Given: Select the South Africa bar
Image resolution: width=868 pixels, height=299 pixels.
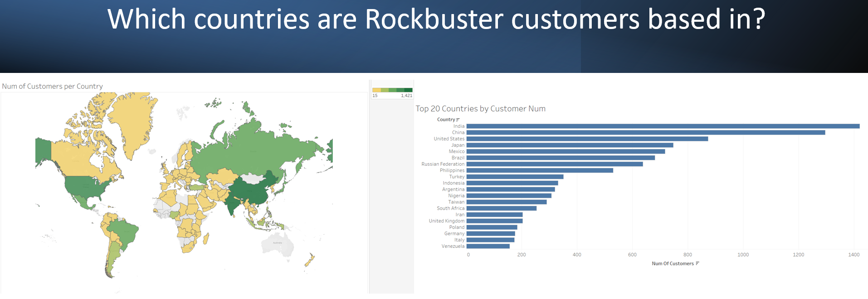Looking at the screenshot, I should 502,209.
